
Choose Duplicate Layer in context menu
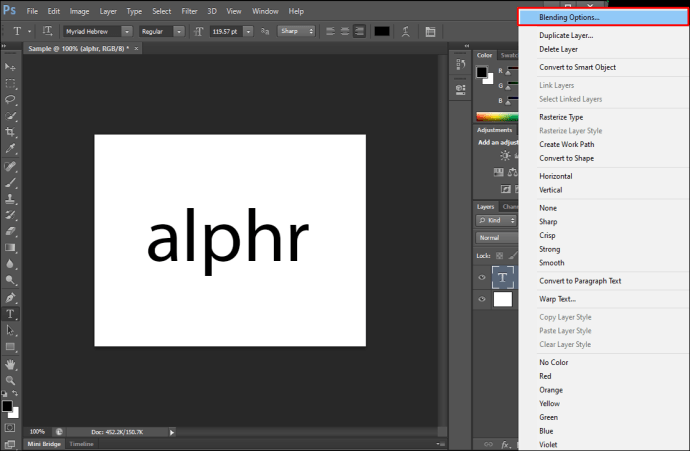566,36
